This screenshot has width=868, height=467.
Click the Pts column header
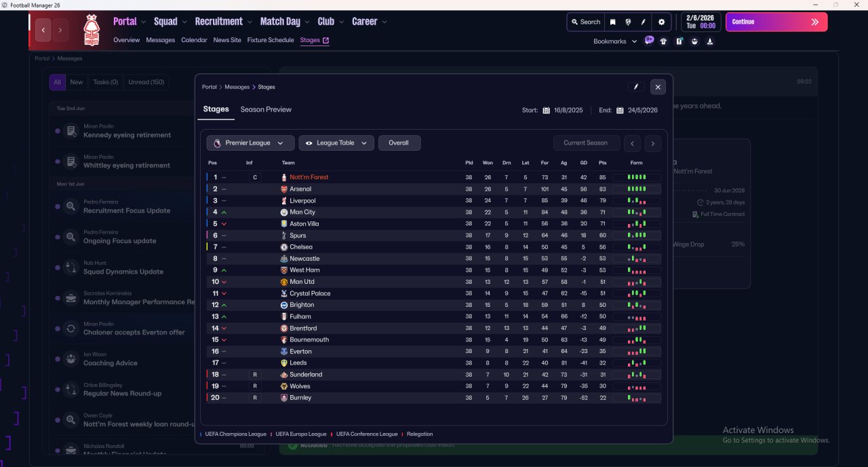pos(603,163)
